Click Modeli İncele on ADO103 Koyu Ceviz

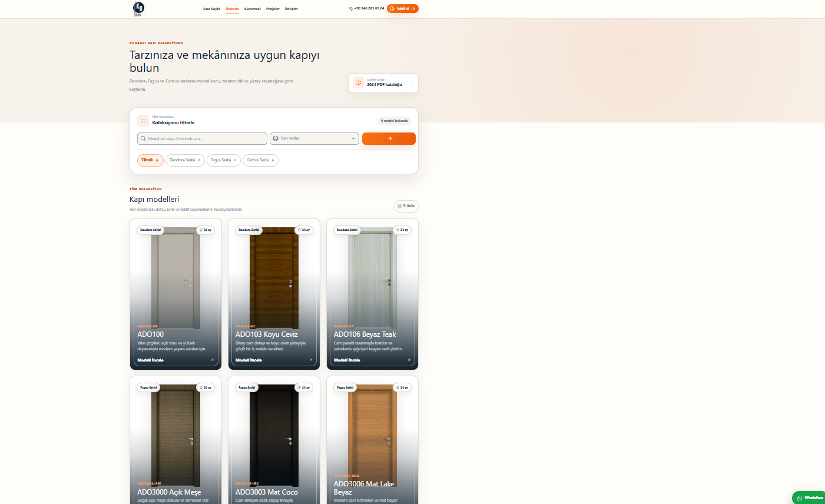pos(249,360)
